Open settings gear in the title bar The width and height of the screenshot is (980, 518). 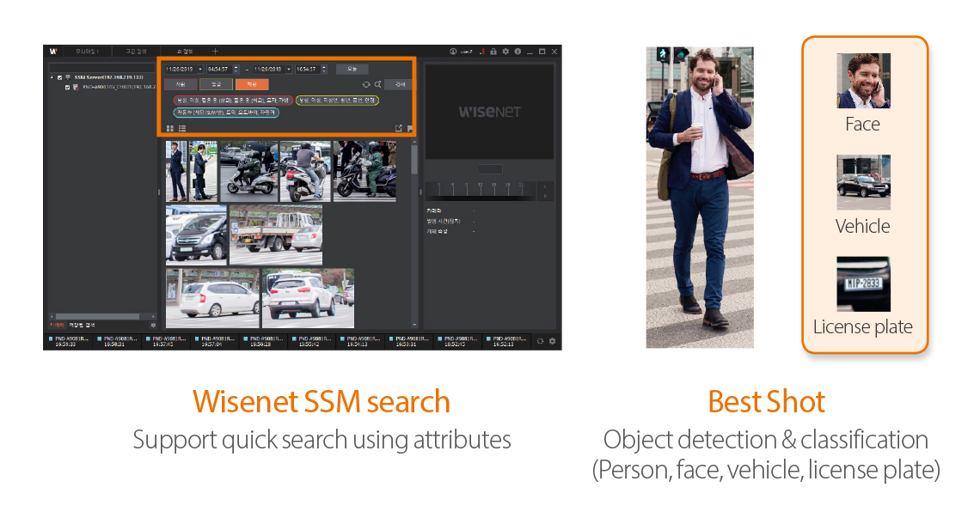click(505, 52)
